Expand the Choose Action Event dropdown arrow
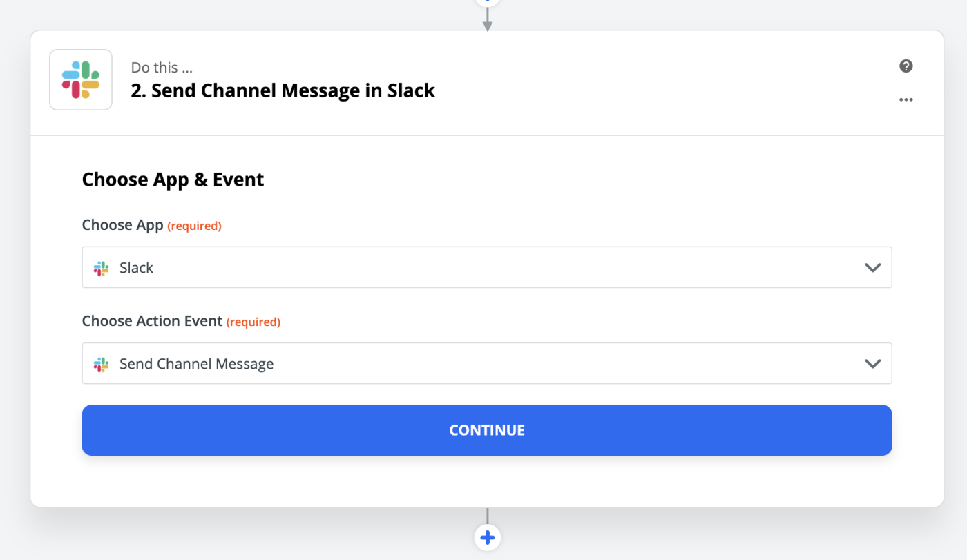 pyautogui.click(x=873, y=364)
